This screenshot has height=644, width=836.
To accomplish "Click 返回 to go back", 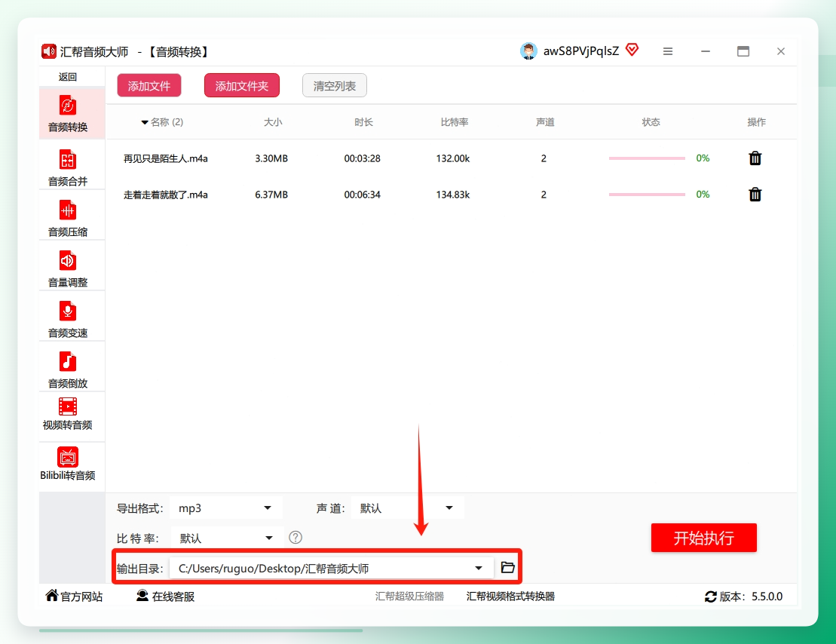I will tap(68, 77).
